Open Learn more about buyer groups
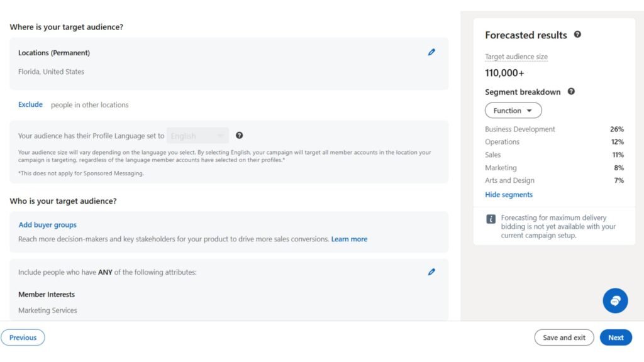This screenshot has height=362, width=644. point(349,239)
